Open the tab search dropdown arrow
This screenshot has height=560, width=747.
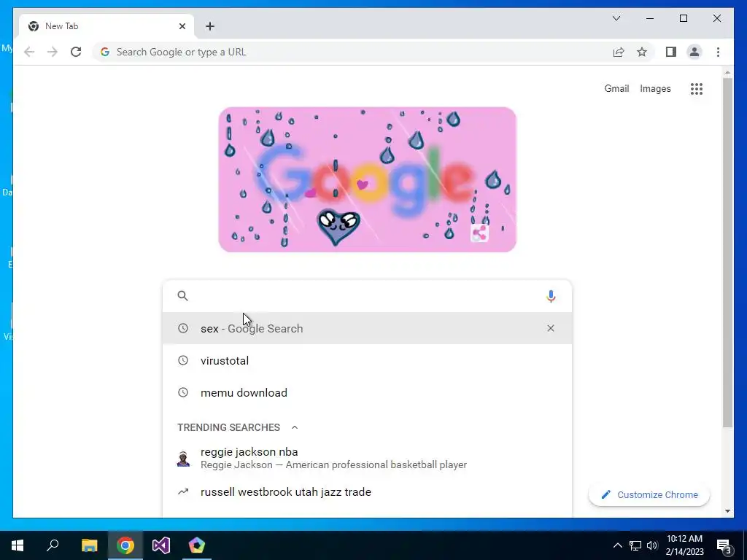616,18
